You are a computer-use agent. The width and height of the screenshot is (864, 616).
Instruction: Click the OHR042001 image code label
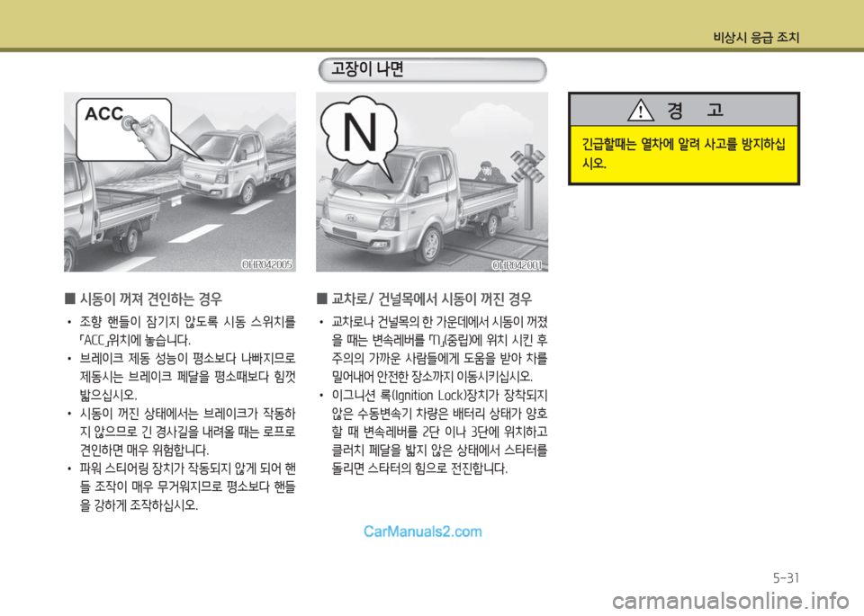tap(517, 265)
